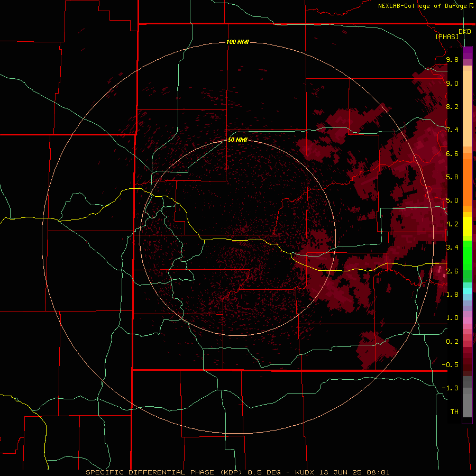This screenshot has height=476, width=476.
Task: Click the yellow segment of the color bar
Action: pos(467,226)
